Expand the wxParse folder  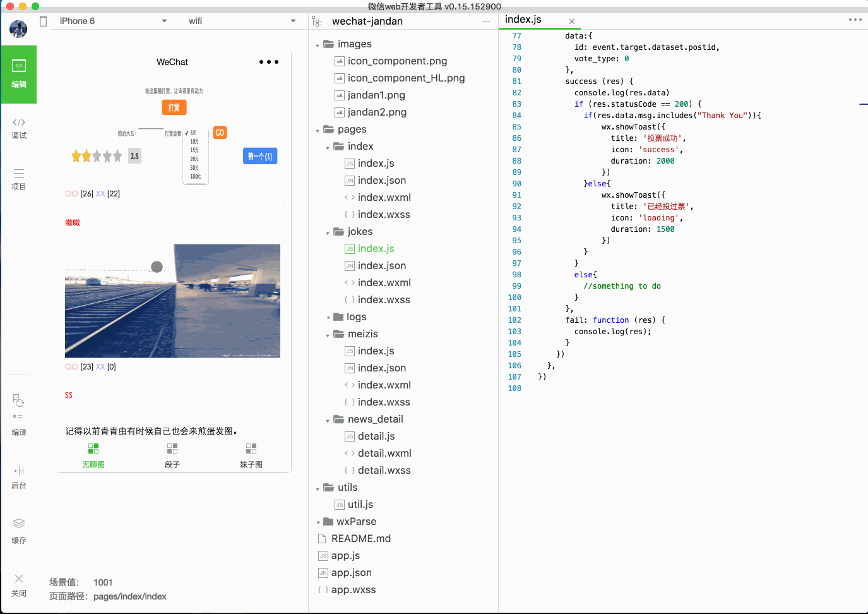[x=319, y=522]
